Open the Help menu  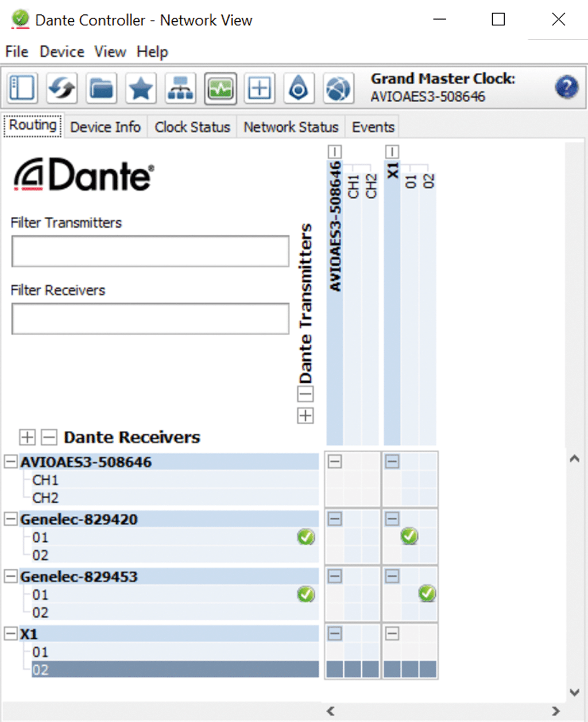coord(152,52)
